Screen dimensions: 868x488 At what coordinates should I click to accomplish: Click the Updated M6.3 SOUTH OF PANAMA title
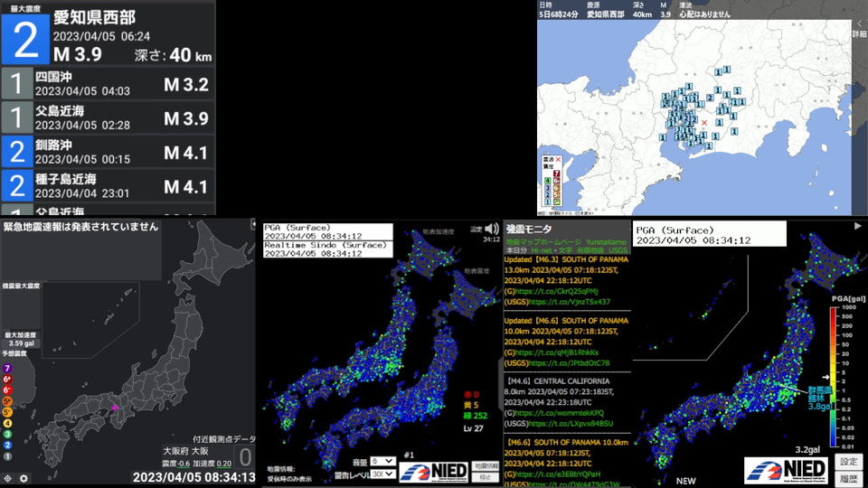[x=566, y=259]
